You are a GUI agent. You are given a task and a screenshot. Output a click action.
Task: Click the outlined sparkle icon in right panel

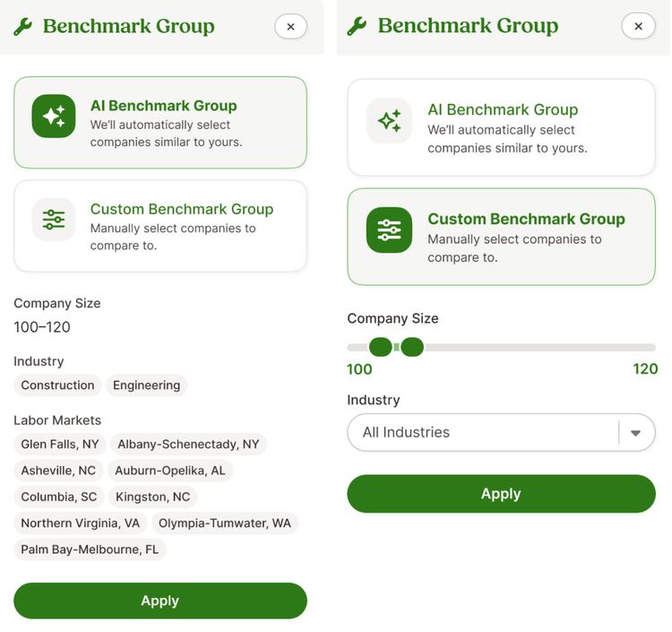coord(389,120)
